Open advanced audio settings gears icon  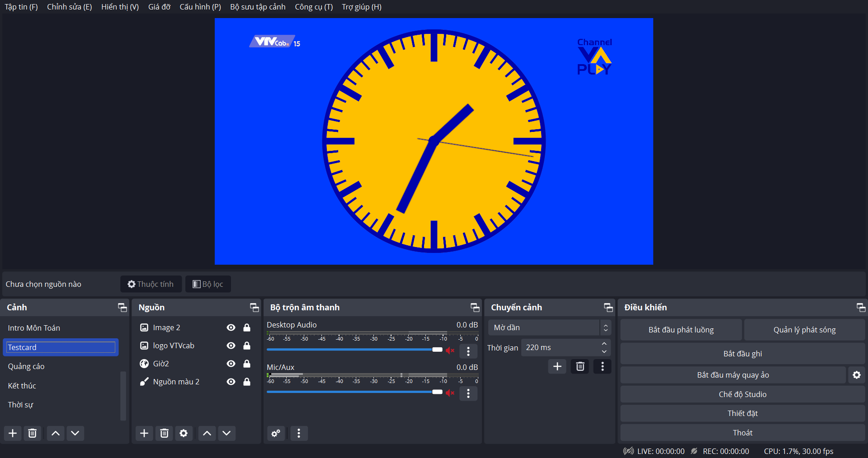coord(276,433)
